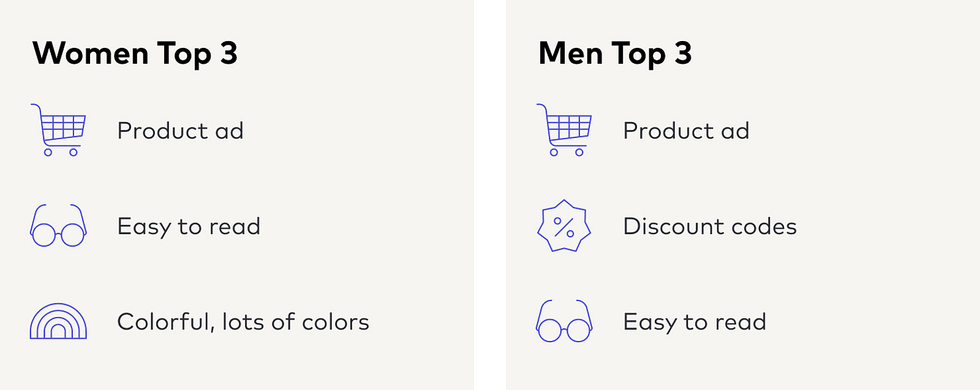Click the white divider between the panels
Image resolution: width=980 pixels, height=390 pixels.
click(490, 195)
